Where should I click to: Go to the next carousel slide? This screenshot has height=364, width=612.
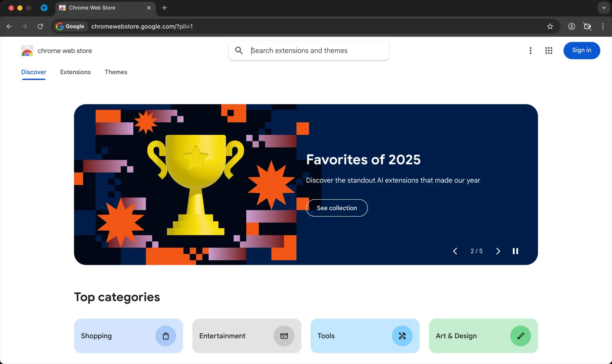coord(498,251)
